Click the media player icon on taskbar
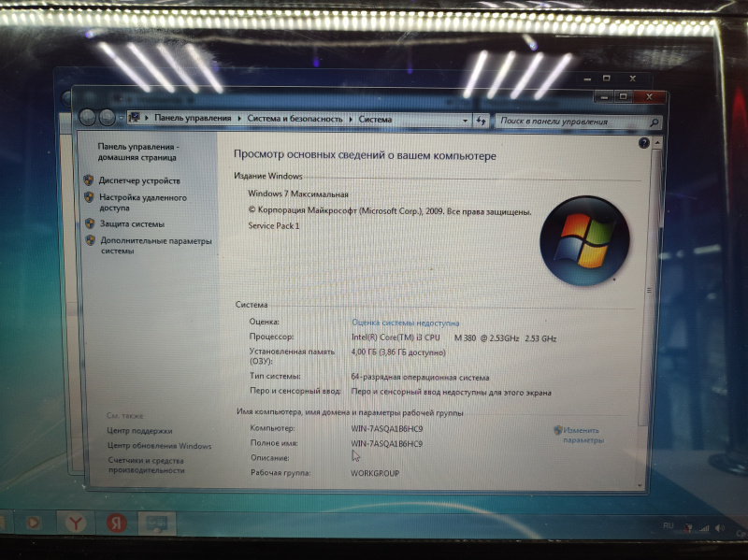This screenshot has width=748, height=560. coord(34,523)
